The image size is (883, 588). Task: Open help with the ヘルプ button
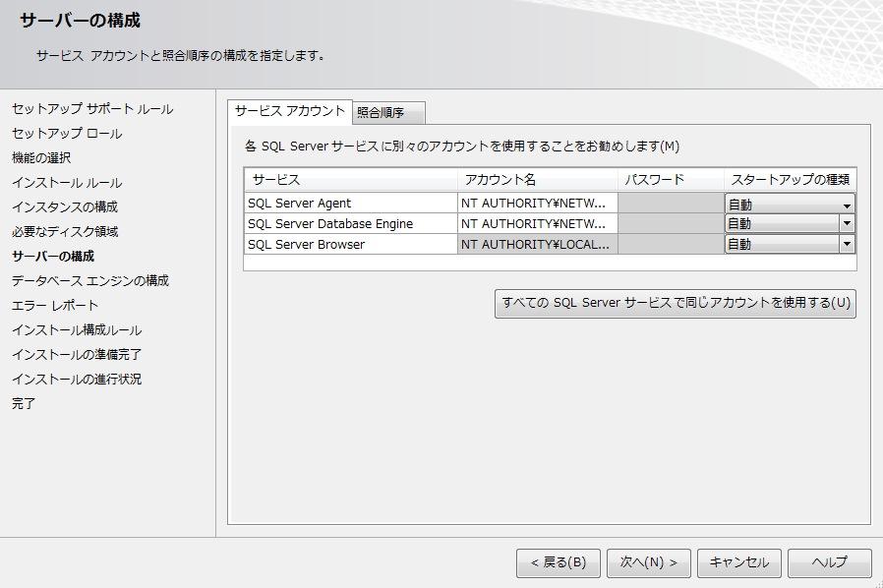830,562
